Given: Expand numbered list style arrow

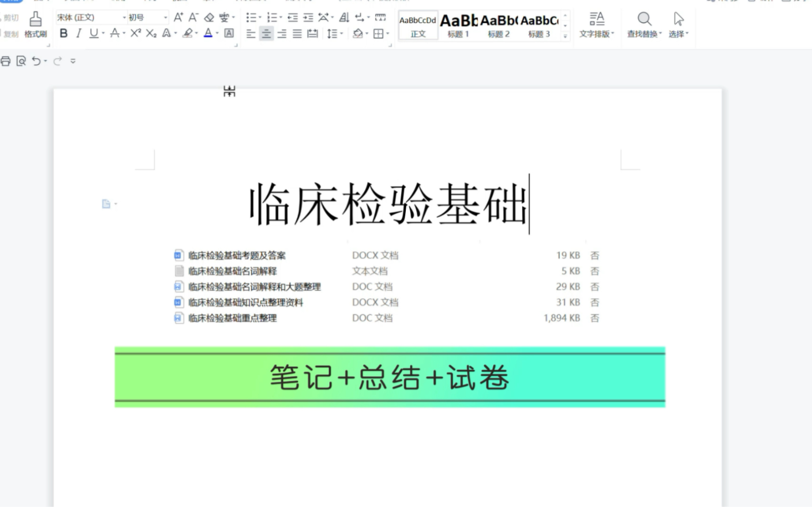Looking at the screenshot, I should point(281,18).
